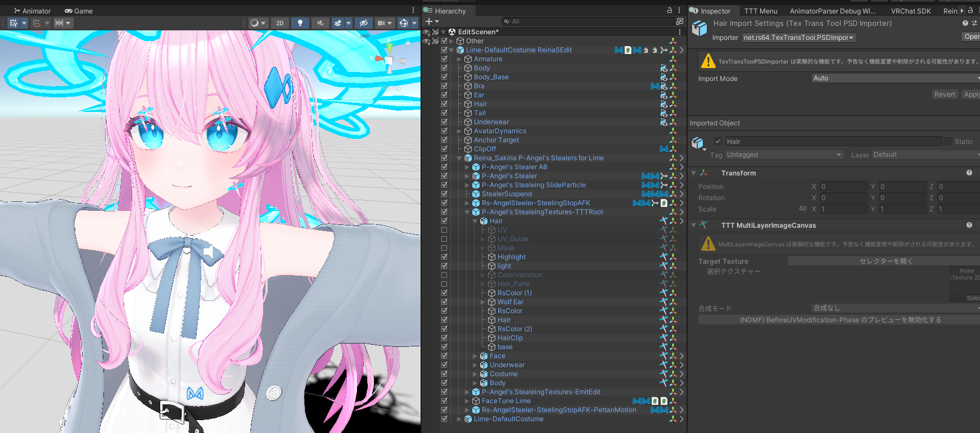The image size is (980, 433).
Task: Open the Layer Default dropdown
Action: coord(925,155)
